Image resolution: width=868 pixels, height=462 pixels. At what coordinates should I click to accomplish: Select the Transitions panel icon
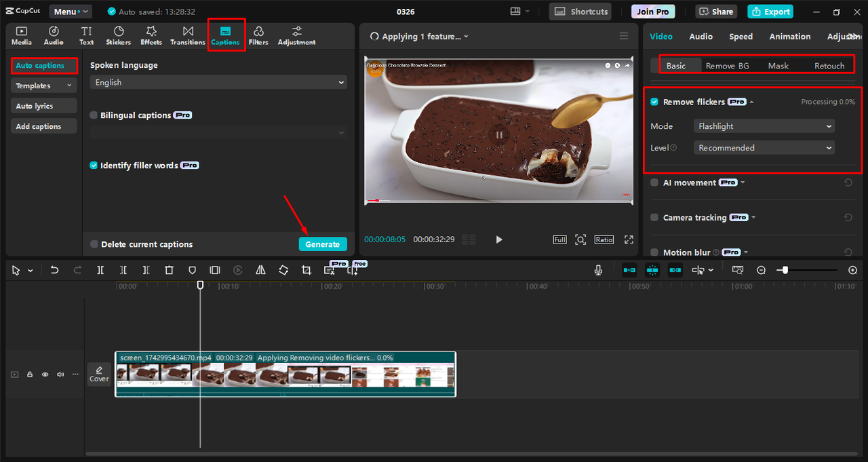pos(187,35)
